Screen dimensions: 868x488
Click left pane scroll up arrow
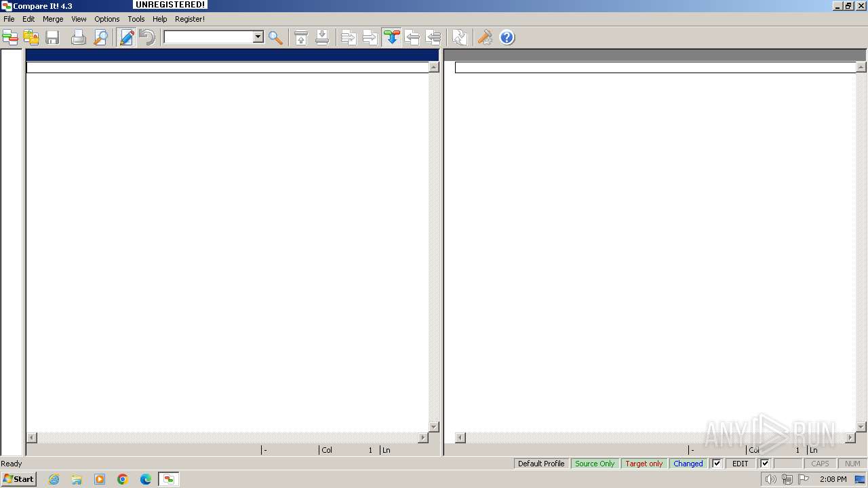pos(434,67)
